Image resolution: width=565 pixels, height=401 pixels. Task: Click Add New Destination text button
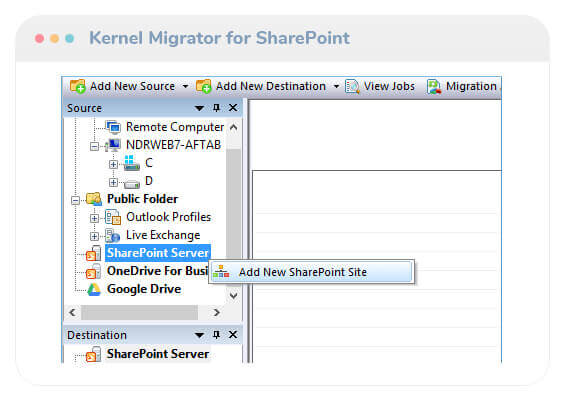[271, 86]
